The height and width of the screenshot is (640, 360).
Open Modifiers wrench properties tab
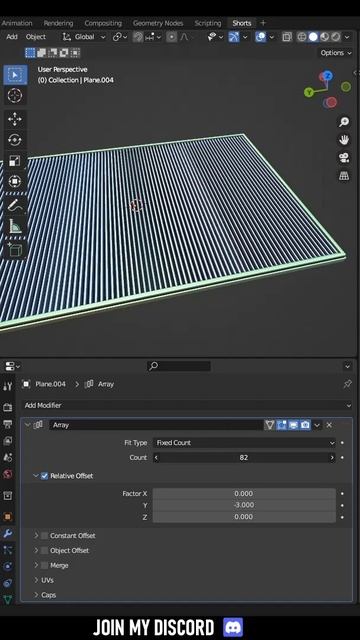[x=7, y=533]
